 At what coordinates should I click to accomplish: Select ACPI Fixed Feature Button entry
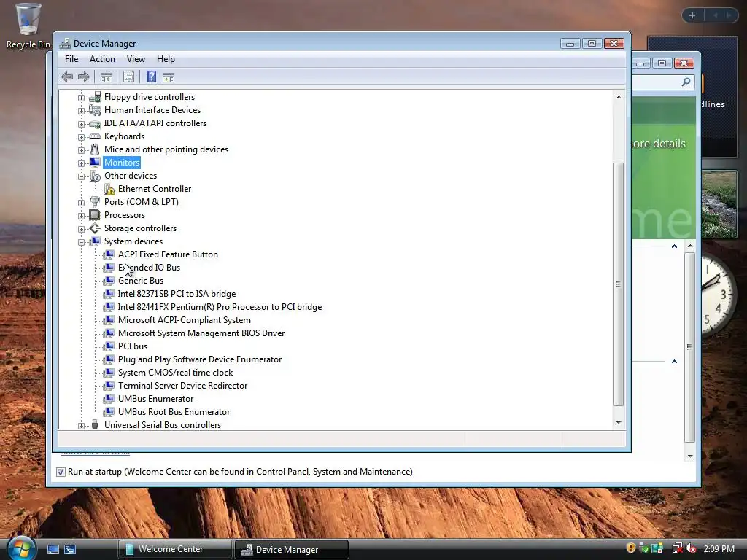(168, 254)
